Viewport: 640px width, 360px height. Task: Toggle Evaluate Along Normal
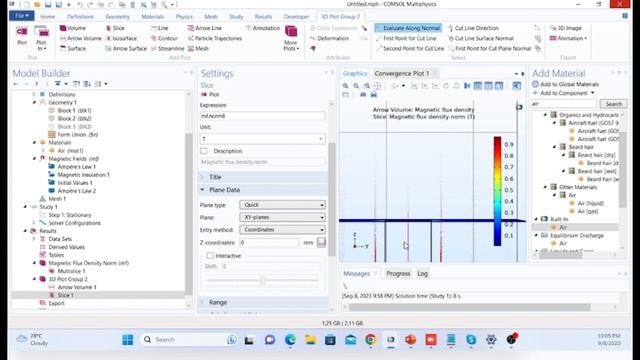tap(408, 28)
